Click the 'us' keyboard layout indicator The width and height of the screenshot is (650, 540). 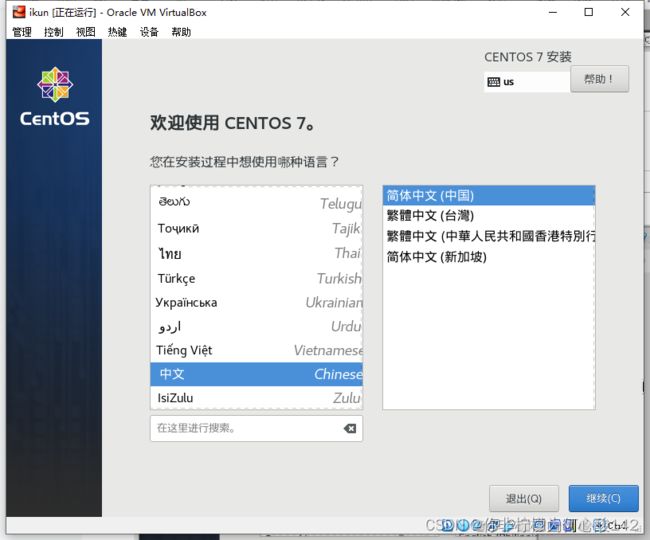527,82
